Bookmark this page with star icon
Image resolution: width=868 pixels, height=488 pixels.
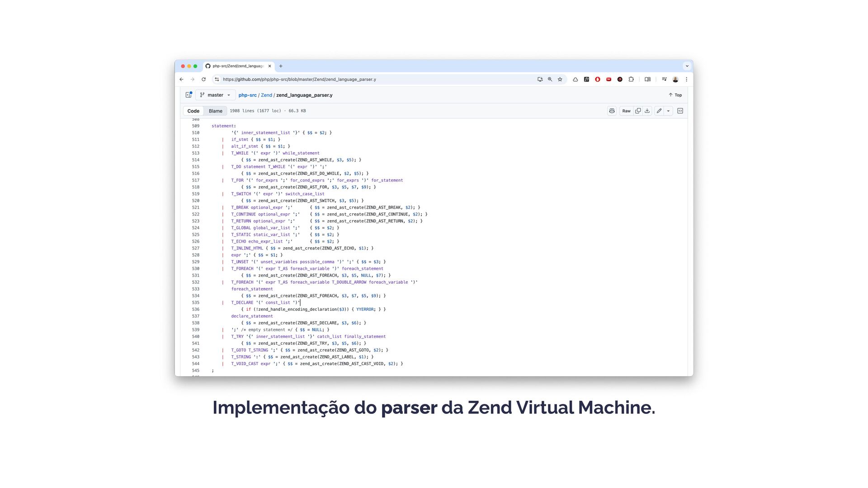(560, 79)
